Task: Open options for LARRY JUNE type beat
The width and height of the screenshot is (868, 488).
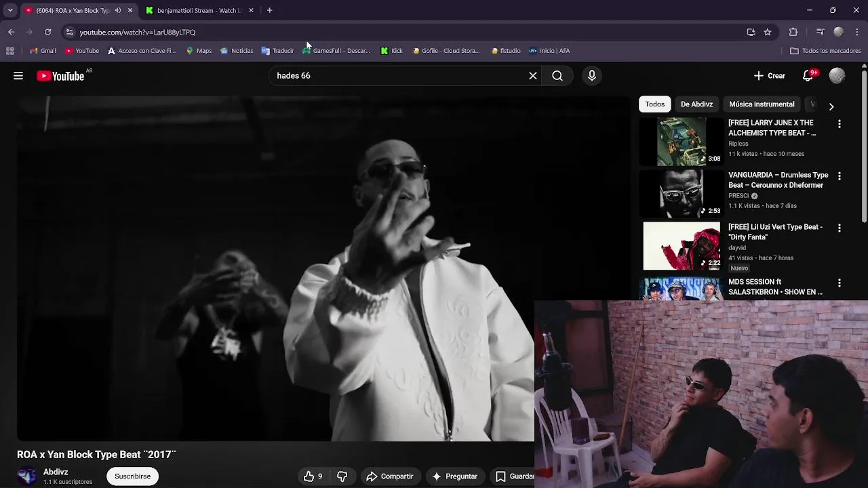Action: pos(840,124)
